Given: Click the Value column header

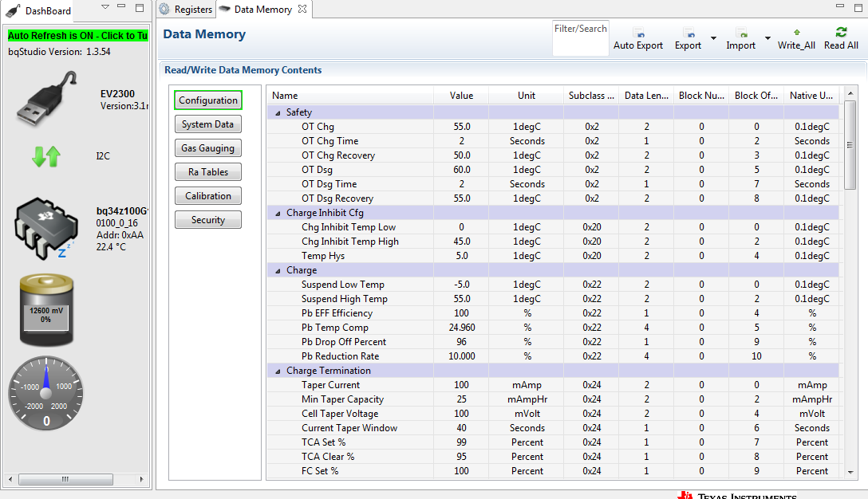Looking at the screenshot, I should [461, 96].
